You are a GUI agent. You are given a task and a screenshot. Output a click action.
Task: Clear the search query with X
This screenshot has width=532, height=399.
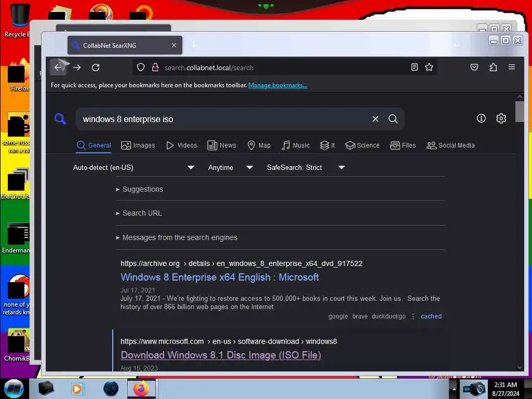(375, 119)
